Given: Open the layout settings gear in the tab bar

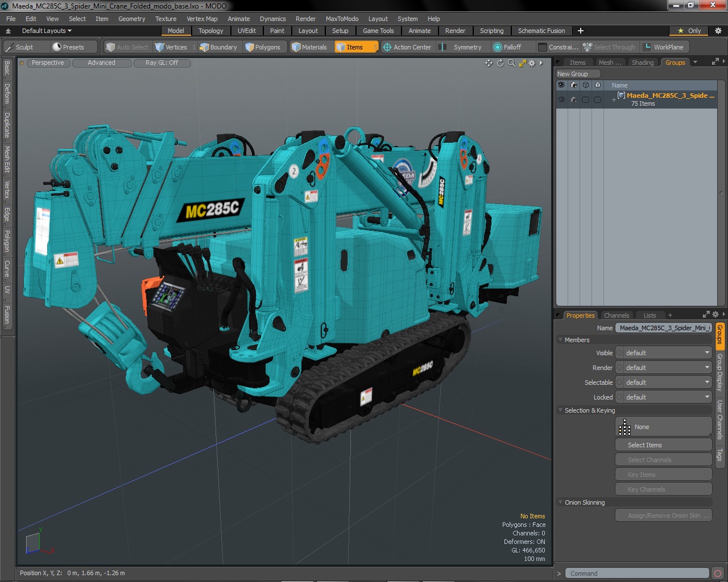Looking at the screenshot, I should [718, 31].
